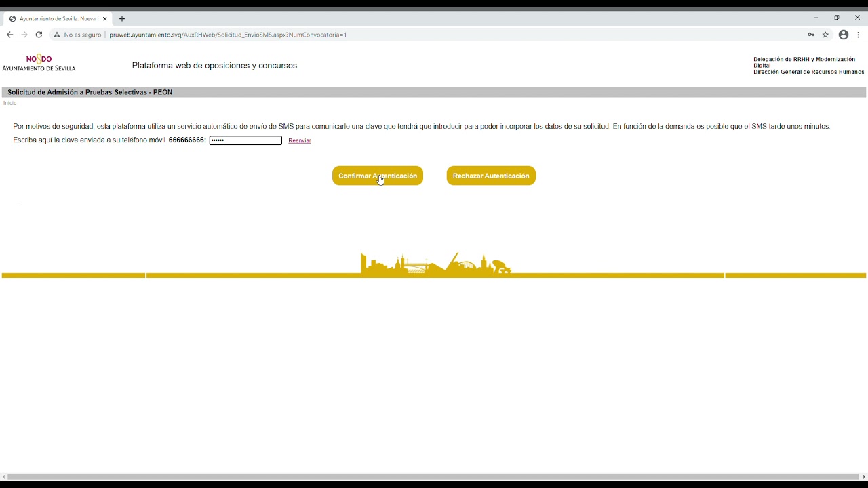The width and height of the screenshot is (868, 488).
Task: Click the 'No es seguro' warning icon
Action: click(x=57, y=35)
